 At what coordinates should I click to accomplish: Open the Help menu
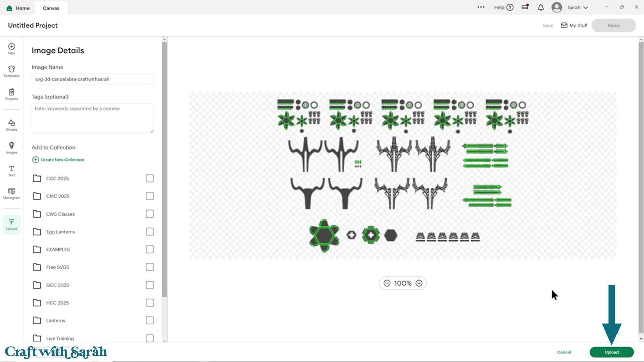[x=503, y=8]
